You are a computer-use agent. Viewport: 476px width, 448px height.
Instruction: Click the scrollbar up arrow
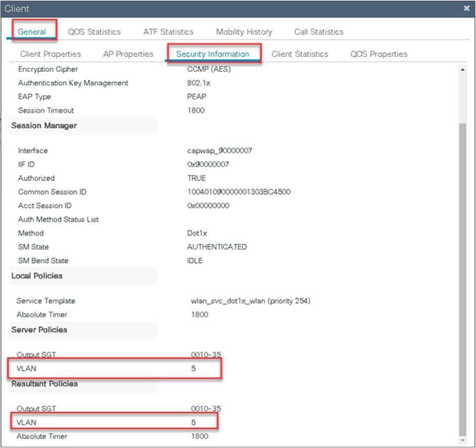(x=462, y=69)
